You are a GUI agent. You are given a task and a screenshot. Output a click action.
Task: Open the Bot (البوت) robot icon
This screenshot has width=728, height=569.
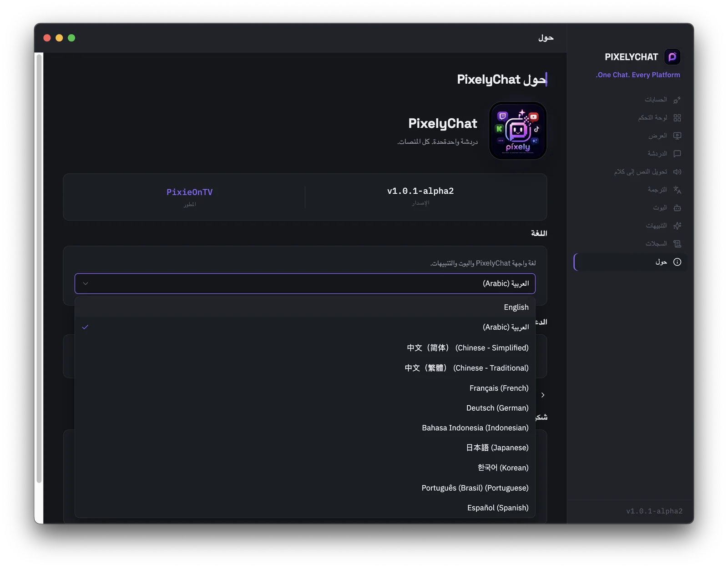(677, 208)
